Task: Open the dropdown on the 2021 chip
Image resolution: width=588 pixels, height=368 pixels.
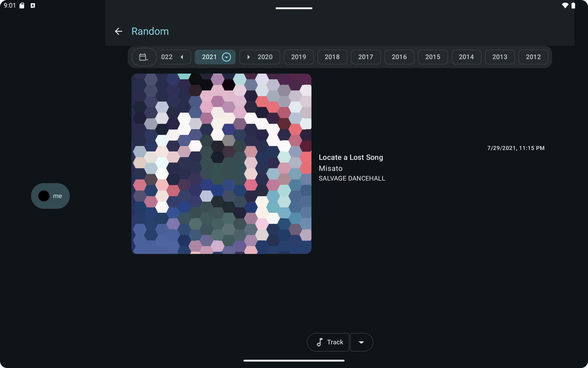Action: [226, 57]
